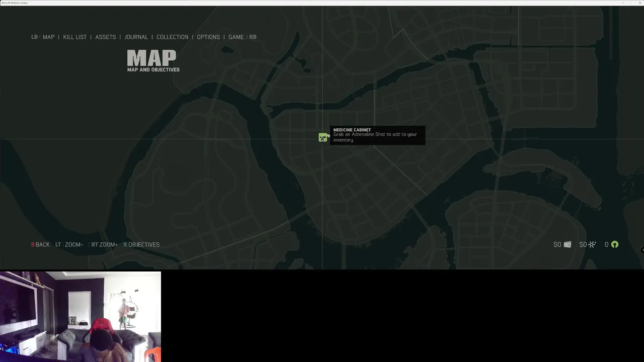Click the Zoom+ map control
The image size is (644, 362).
103,245
